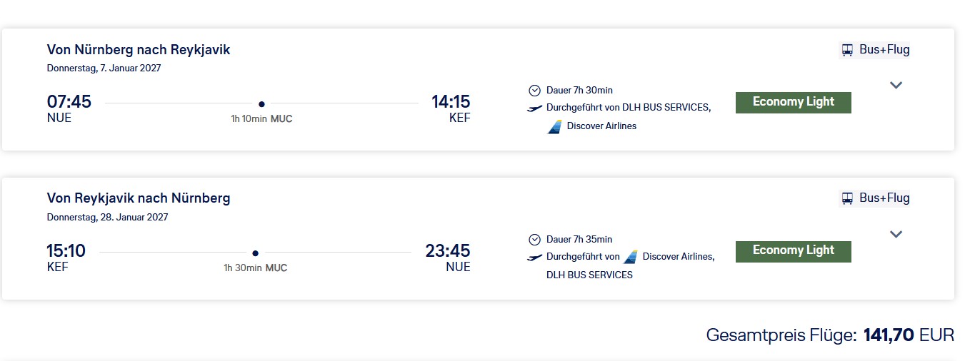Expand the Reykjavik to Nürnberg flight details
The width and height of the screenshot is (980, 361).
(896, 234)
